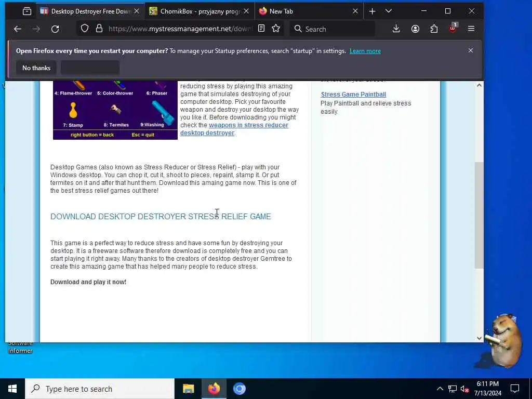Open the Stress Game Paintball link
The width and height of the screenshot is (532, 399).
(x=353, y=95)
